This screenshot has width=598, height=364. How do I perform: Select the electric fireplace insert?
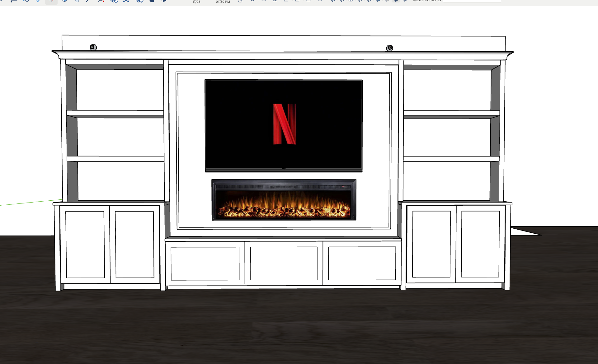284,200
